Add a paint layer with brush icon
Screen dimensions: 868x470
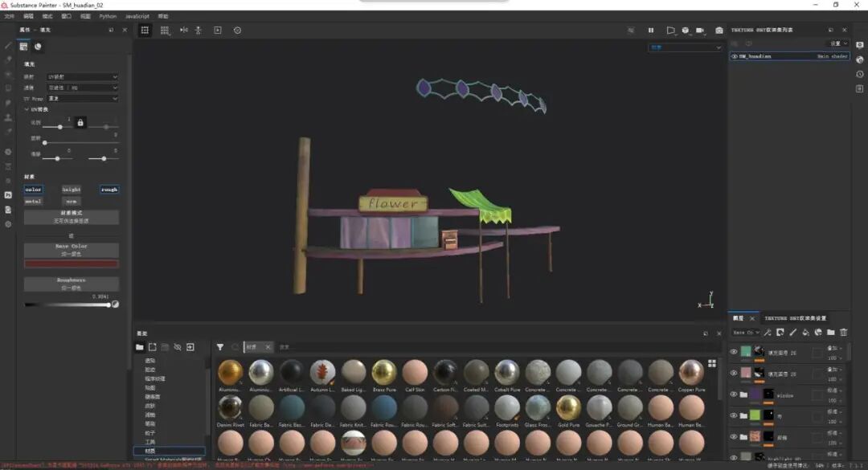[x=792, y=332]
